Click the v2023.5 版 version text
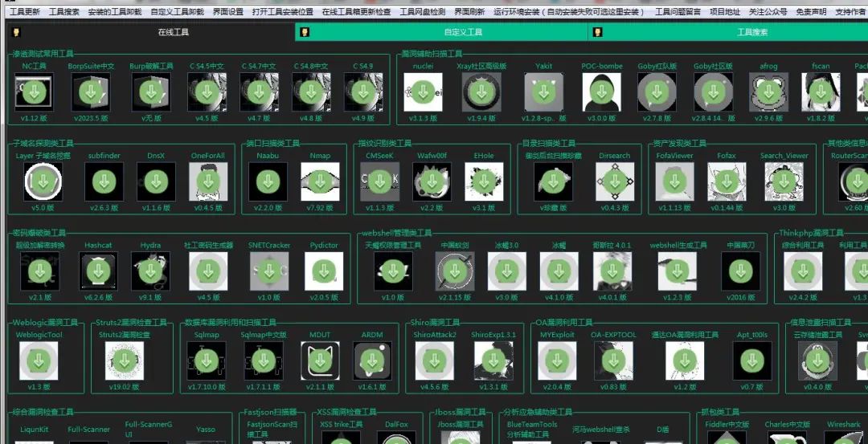Viewport: 868px width, 444px height. coord(91,118)
